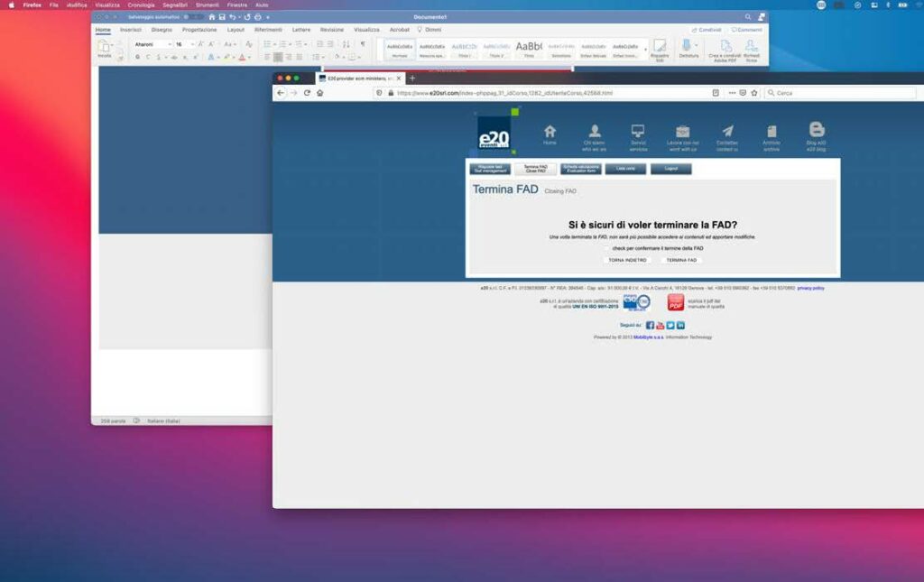Image resolution: width=924 pixels, height=582 pixels.
Task: Bookmark this page with the star icon
Action: pos(754,93)
